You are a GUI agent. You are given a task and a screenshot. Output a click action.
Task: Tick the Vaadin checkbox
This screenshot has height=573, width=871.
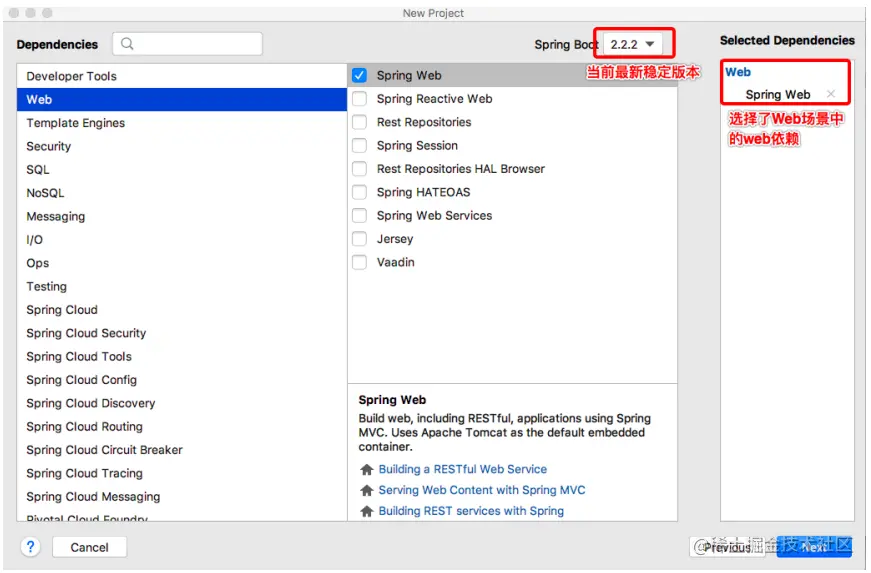359,262
